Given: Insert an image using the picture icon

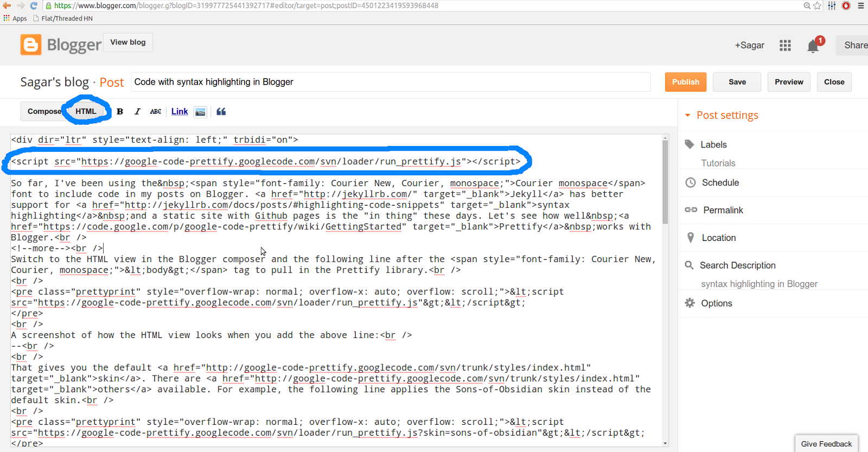Looking at the screenshot, I should pyautogui.click(x=200, y=112).
